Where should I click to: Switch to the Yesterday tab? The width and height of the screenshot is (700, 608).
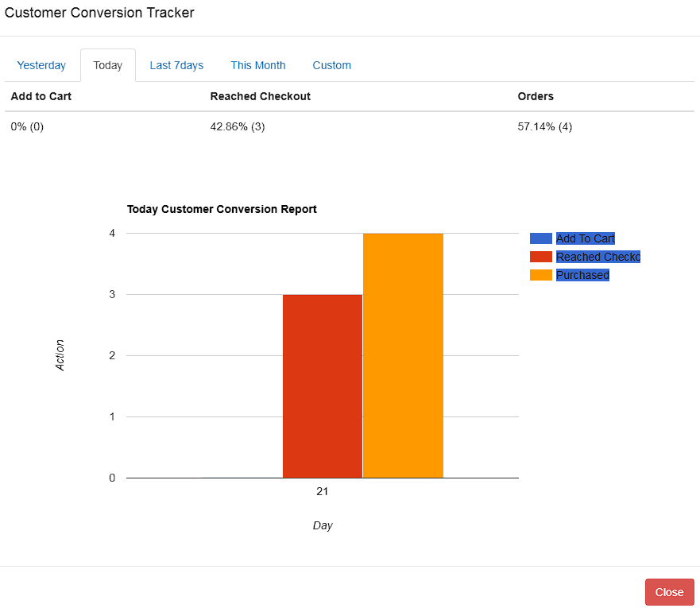click(x=41, y=65)
